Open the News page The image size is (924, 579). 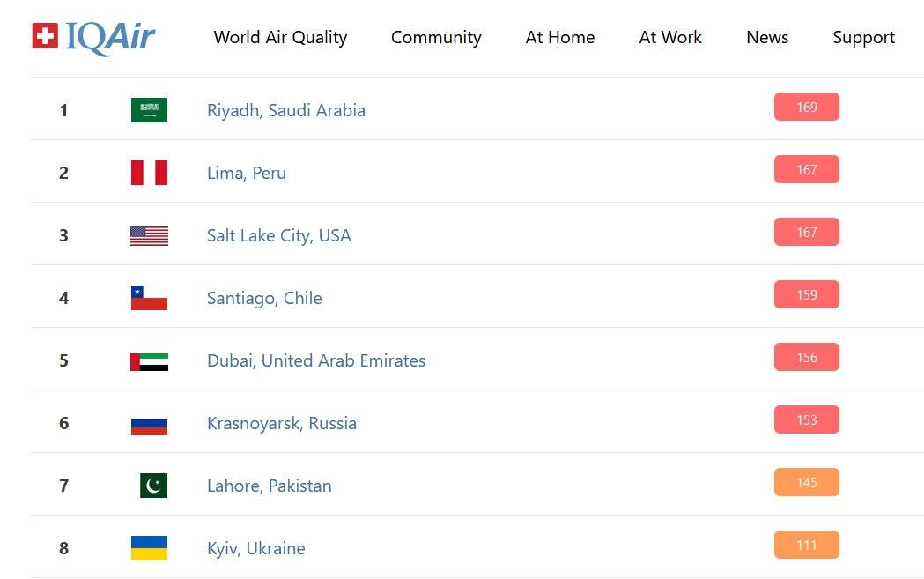point(767,38)
